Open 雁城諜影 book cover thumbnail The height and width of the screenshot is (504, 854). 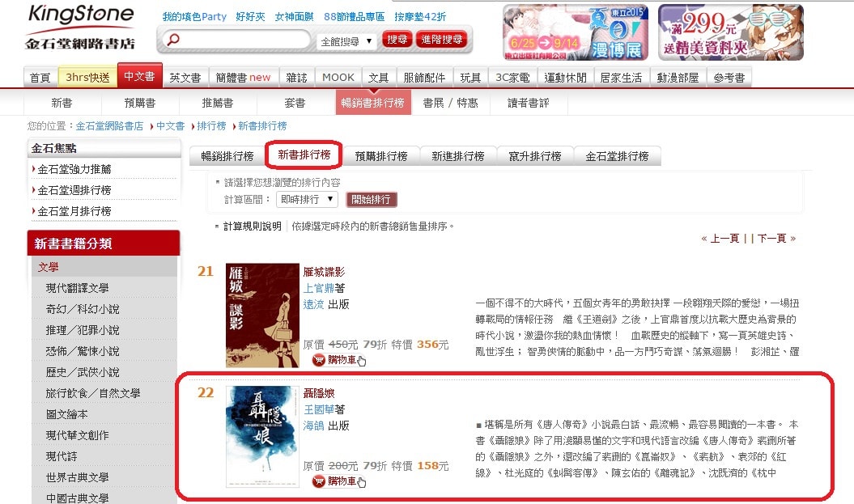coord(262,316)
